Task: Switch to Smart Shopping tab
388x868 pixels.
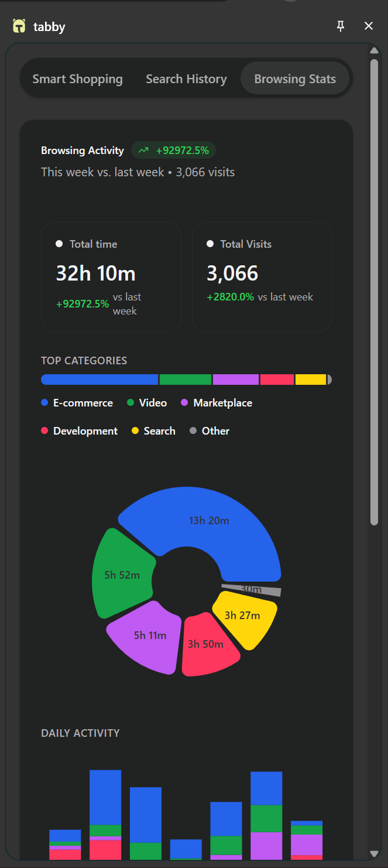Action: [x=78, y=79]
